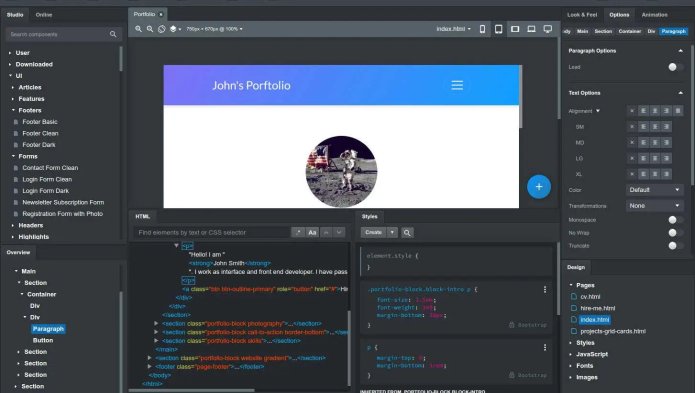Switch preview to mobile phone size
The image size is (695, 393).
click(x=482, y=29)
